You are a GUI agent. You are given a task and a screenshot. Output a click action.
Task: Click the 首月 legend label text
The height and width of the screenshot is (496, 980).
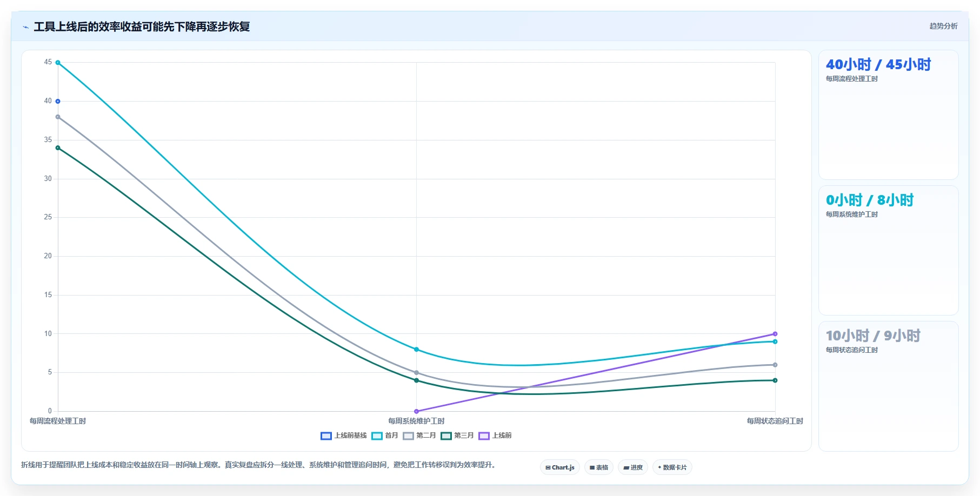pos(391,435)
